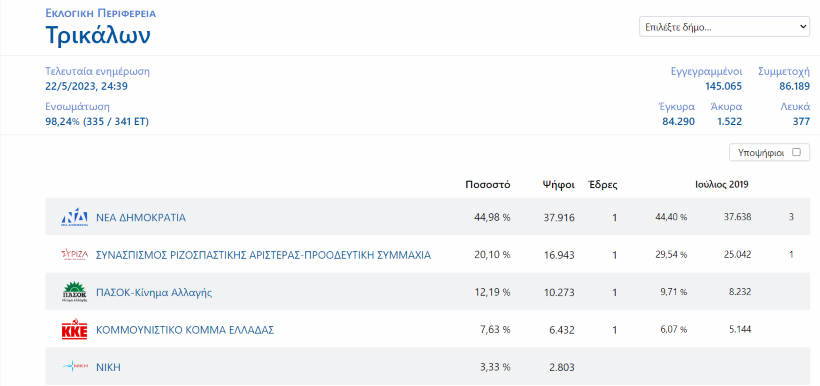This screenshot has height=386, width=820.
Task: Click the Έδρες column header
Action: [602, 185]
